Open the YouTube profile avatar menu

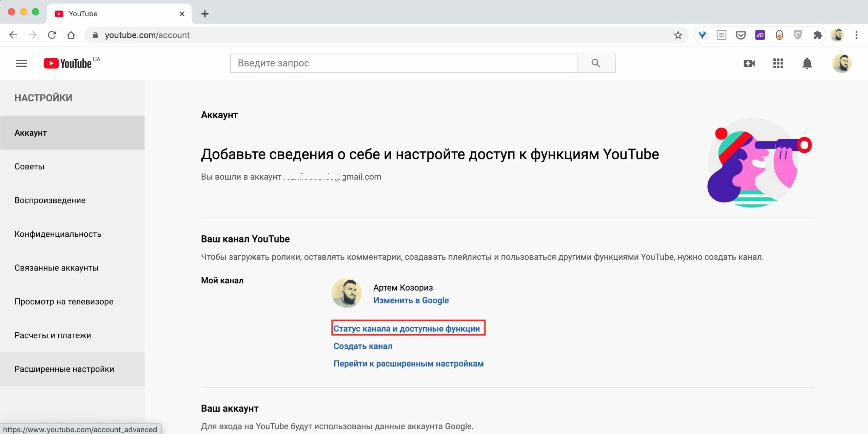(x=842, y=63)
